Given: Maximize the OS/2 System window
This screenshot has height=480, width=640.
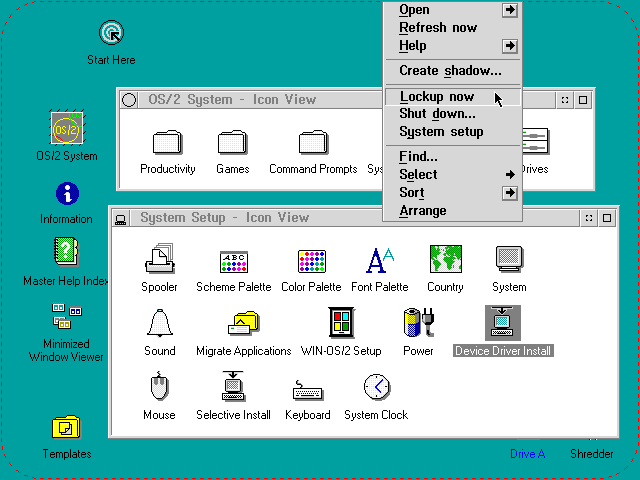Looking at the screenshot, I should click(583, 100).
